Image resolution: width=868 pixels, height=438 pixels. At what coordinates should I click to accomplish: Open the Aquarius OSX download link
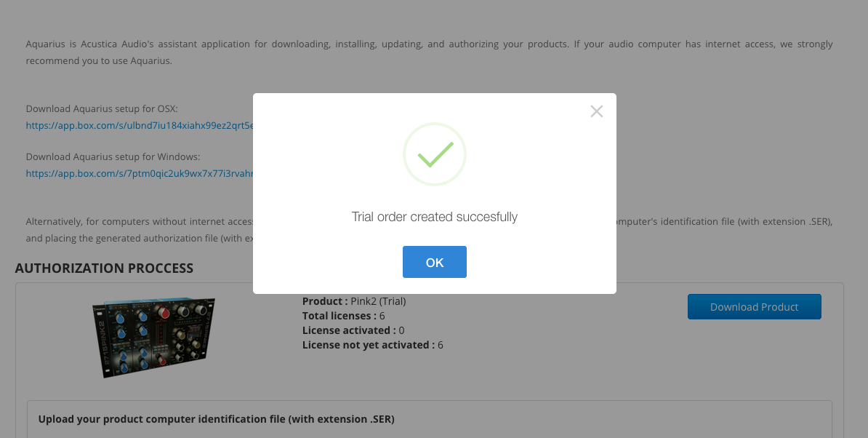pyautogui.click(x=139, y=125)
